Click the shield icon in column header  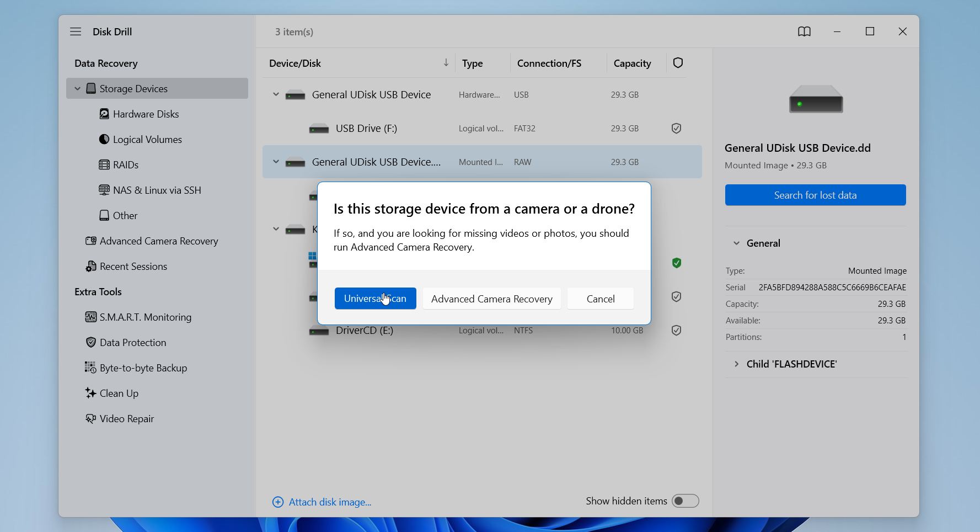click(678, 63)
